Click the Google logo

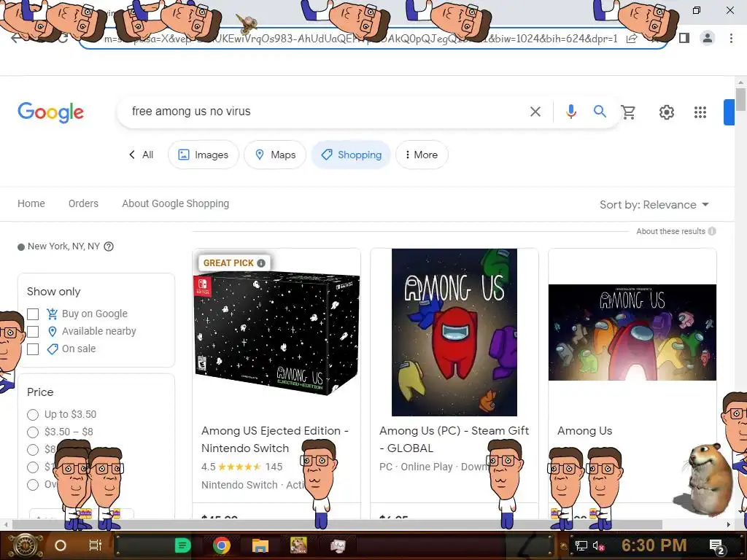coord(50,112)
